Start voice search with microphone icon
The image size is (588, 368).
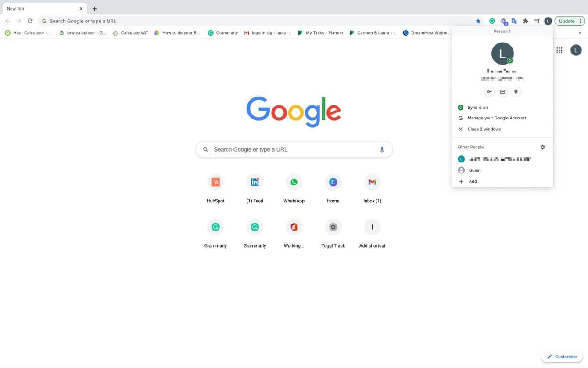382,149
